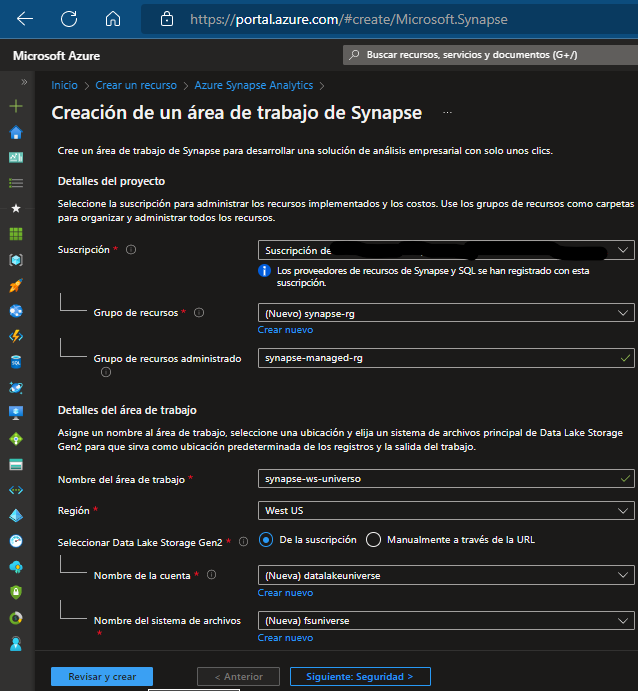Click info icon beside Seleccionar Data Lake Storage Gen2
638x691 pixels.
[x=243, y=542]
